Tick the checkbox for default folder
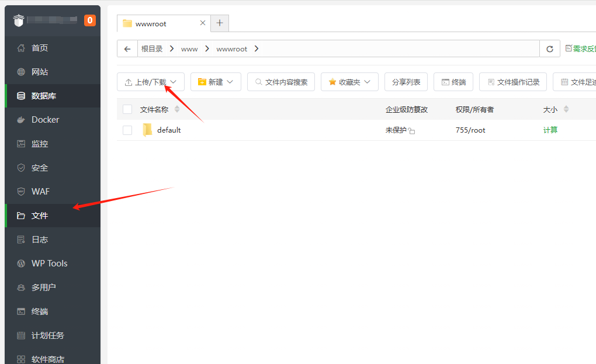The image size is (596, 364). [x=127, y=130]
